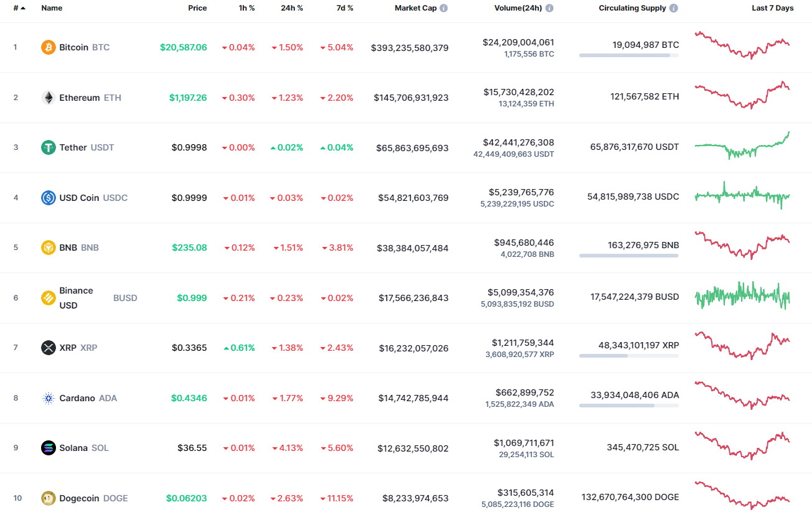Screen dimensions: 812x520
Task: Click the Bitcoin logo icon
Action: (x=48, y=47)
